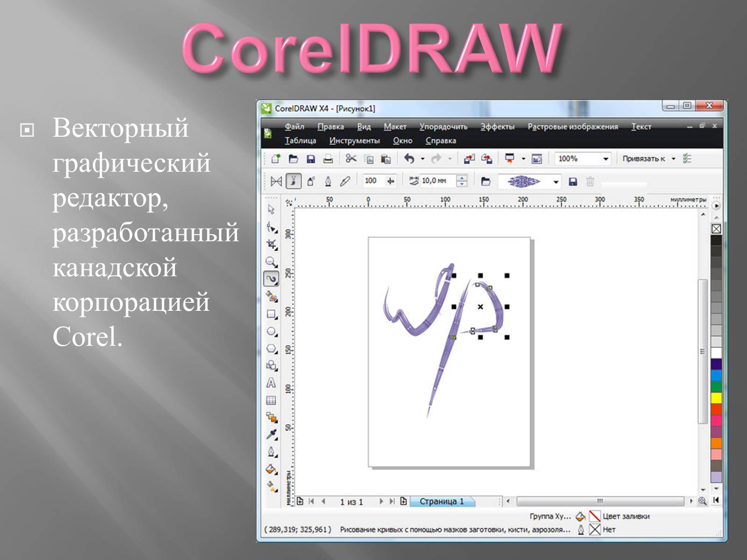747x560 pixels.
Task: Open the application launcher dropdown arrow
Action: (523, 159)
